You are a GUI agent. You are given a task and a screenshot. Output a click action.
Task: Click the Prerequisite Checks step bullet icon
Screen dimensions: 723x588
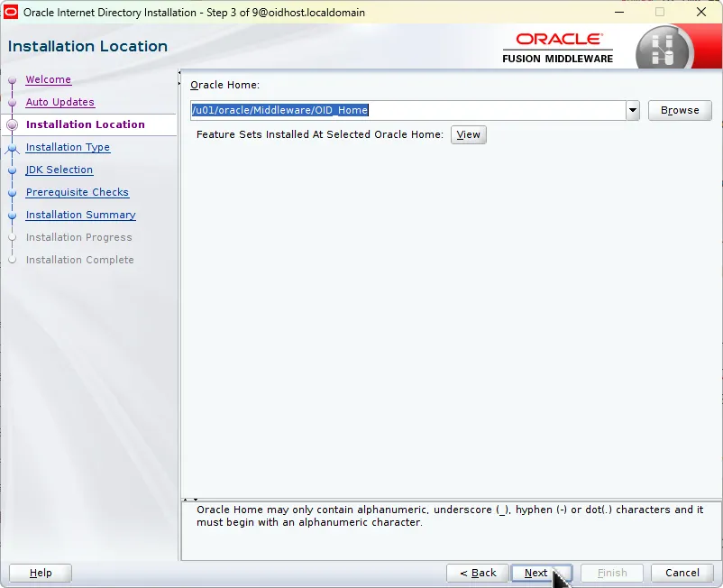point(13,193)
